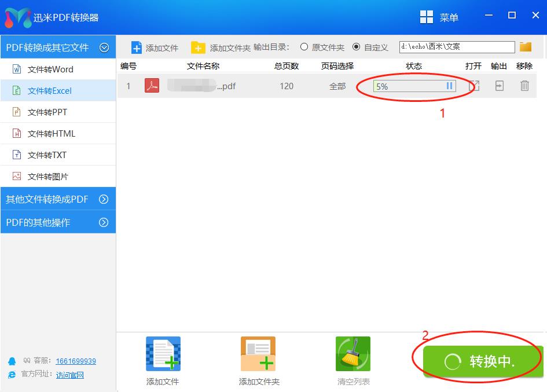Open the output location via export icon
Viewport: 547px width, 392px height.
coord(499,86)
